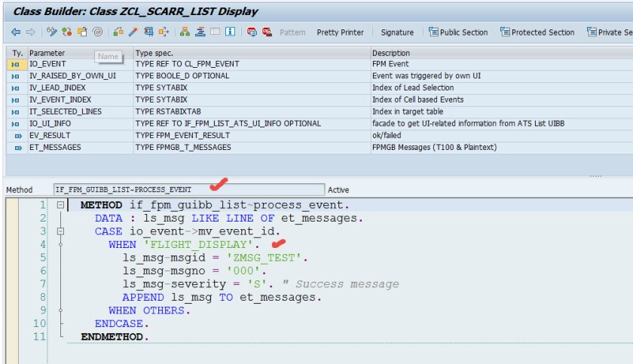Run the Pretty Printer
Screen dimensions: 633x364
340,32
